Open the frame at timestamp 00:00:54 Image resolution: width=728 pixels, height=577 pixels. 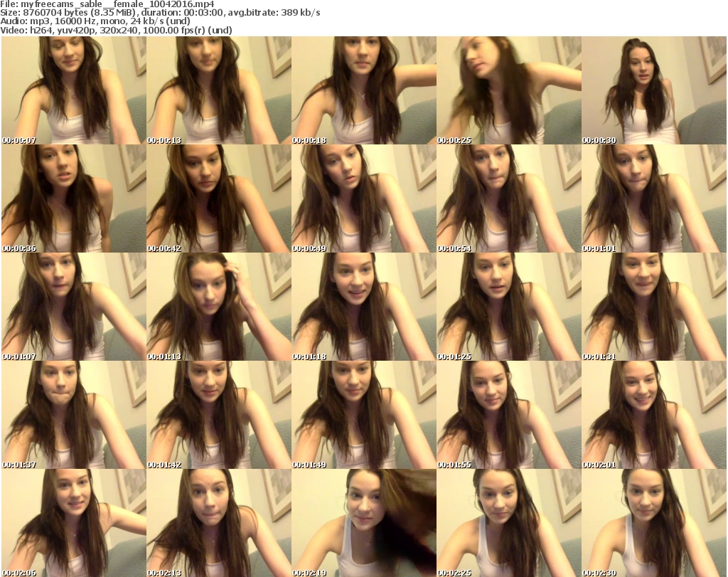click(x=509, y=198)
